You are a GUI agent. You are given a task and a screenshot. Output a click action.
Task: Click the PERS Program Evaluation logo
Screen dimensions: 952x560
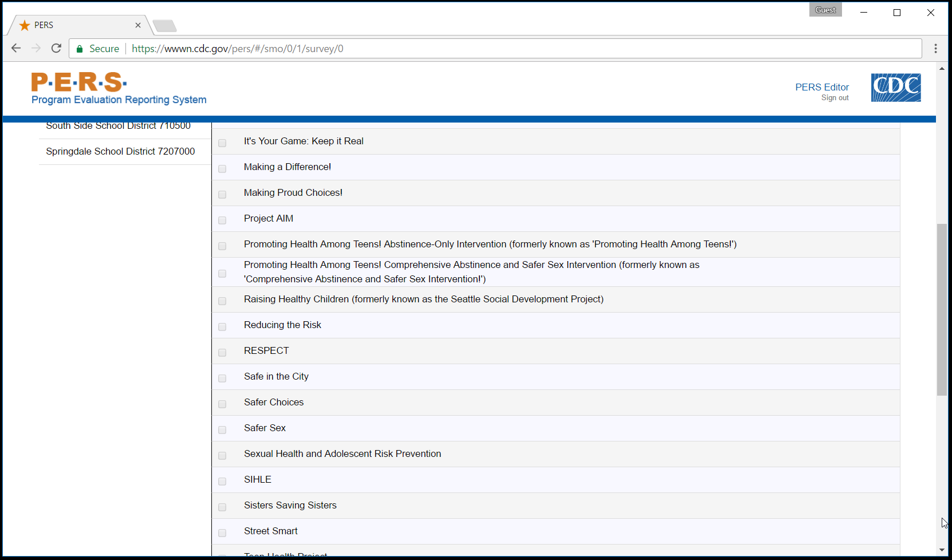tap(119, 89)
